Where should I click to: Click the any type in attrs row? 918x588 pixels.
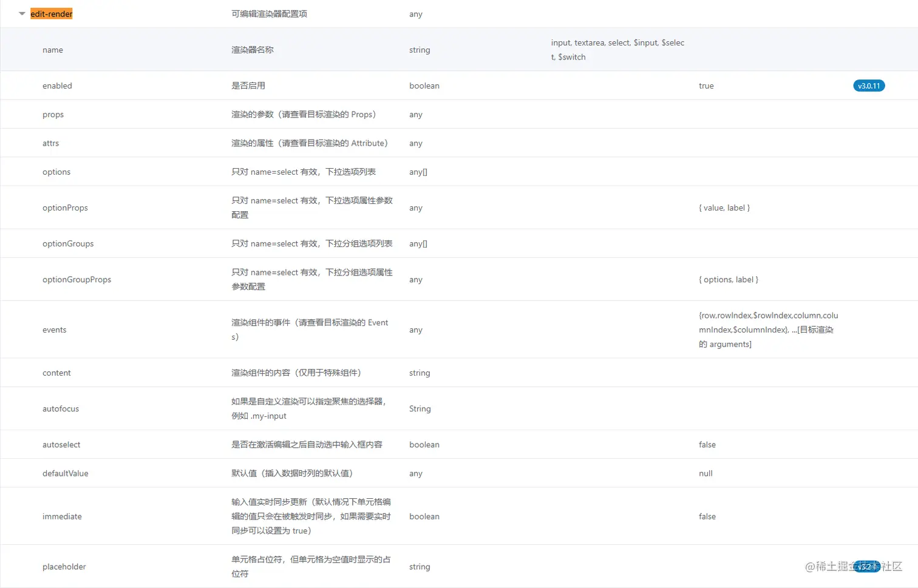tap(416, 143)
